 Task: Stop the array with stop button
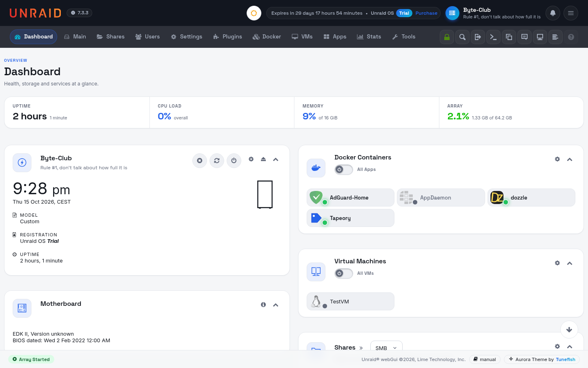coord(200,161)
